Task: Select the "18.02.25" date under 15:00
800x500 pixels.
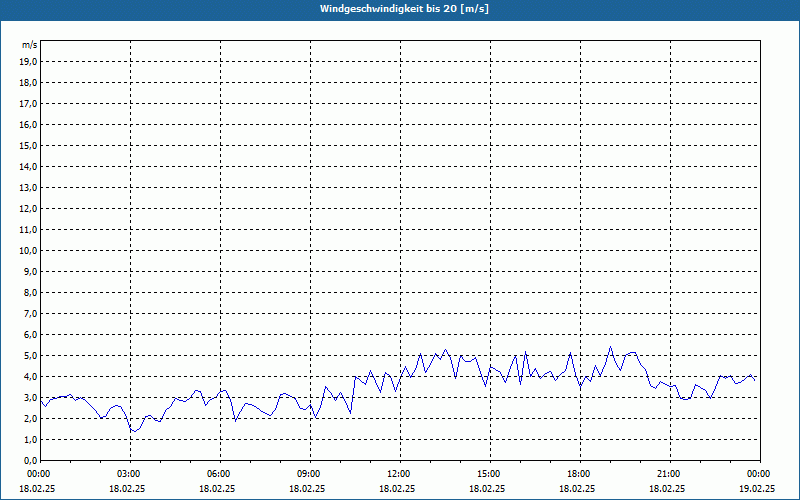Action: click(487, 488)
